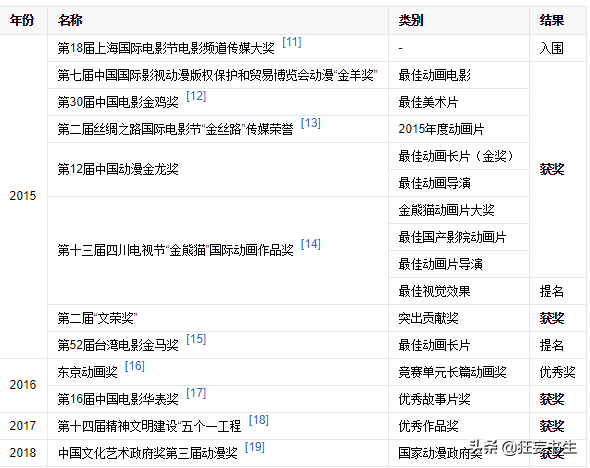Select the 2018 year cell

(x=23, y=453)
